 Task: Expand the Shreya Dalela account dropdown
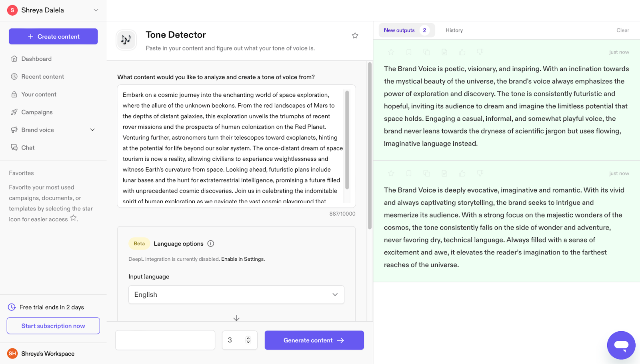[x=96, y=10]
